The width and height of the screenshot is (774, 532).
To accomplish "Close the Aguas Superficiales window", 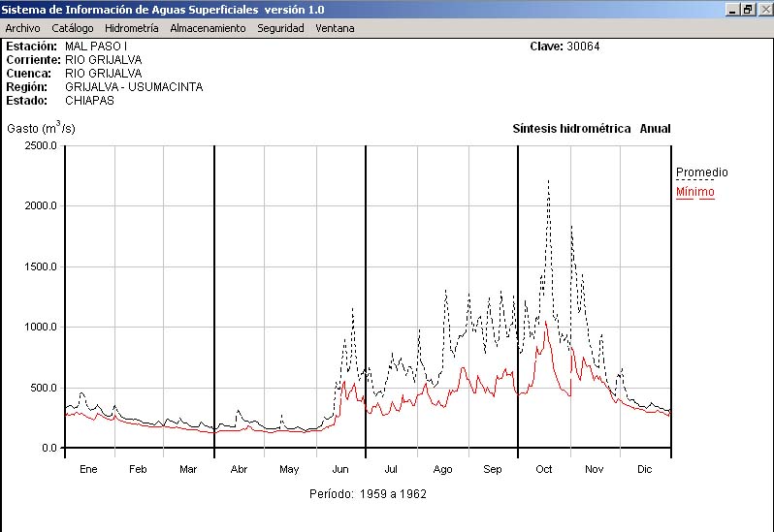I will [763, 9].
